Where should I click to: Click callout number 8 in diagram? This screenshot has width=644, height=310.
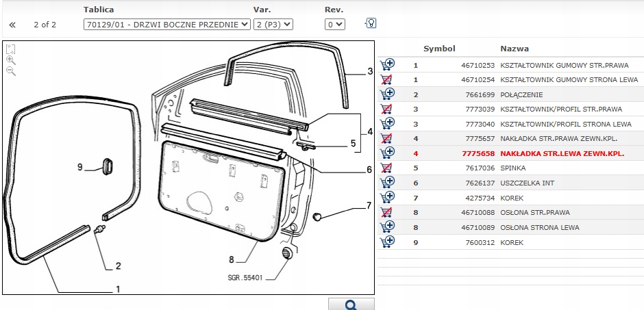(x=232, y=259)
